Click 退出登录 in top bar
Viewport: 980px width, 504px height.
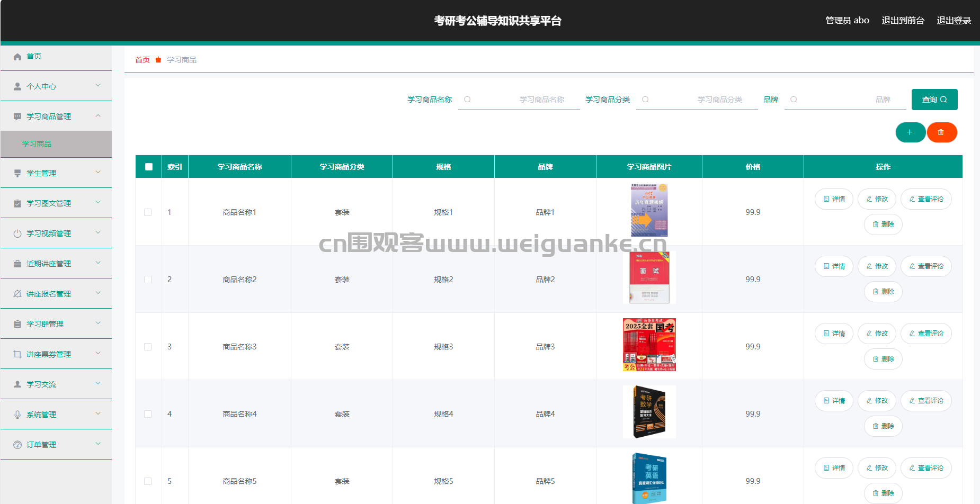(x=954, y=21)
